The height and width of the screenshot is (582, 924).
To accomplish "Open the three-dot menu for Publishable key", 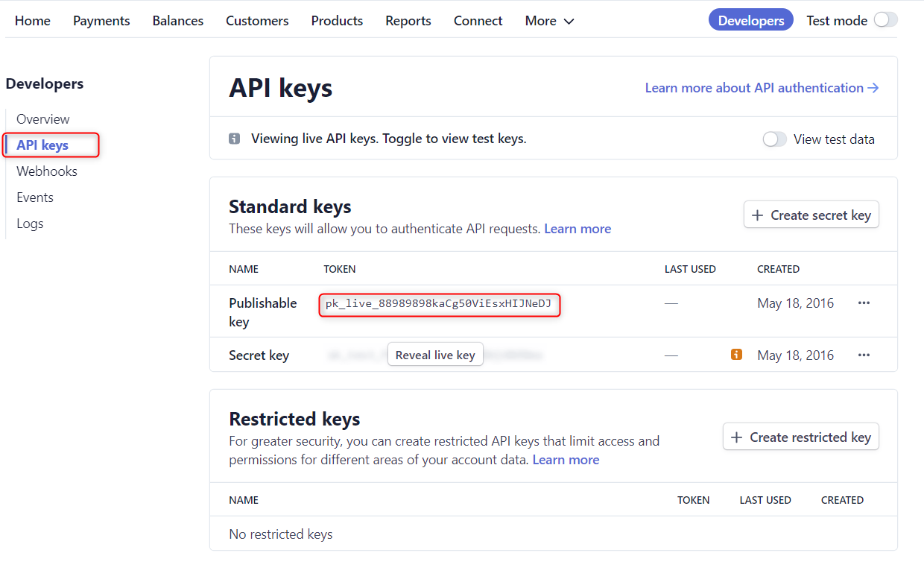I will pyautogui.click(x=864, y=303).
